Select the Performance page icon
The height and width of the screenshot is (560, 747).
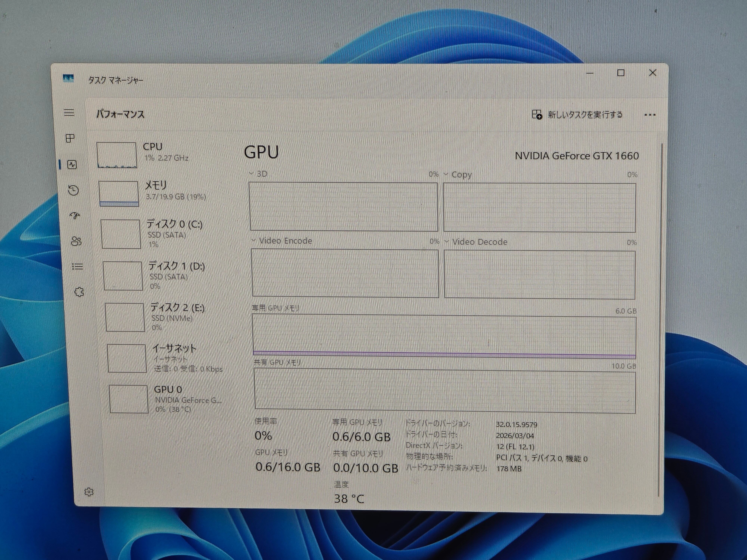pos(72,165)
